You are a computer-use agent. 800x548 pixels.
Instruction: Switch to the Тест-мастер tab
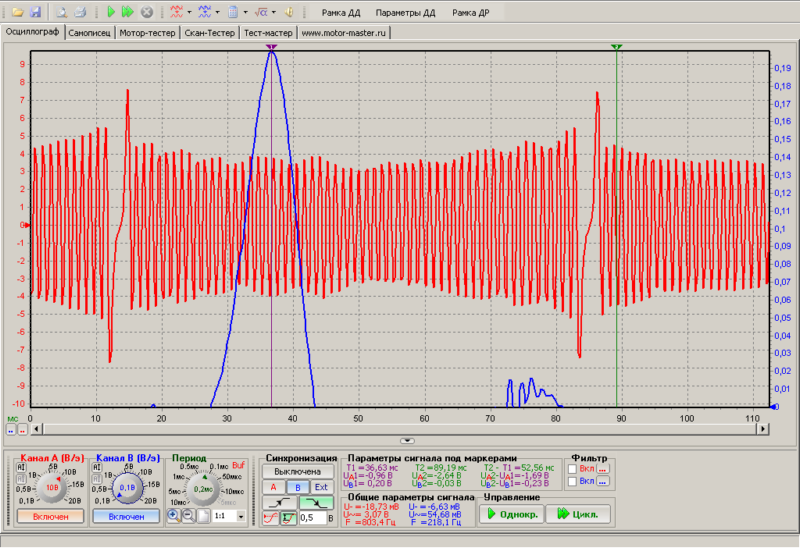tap(268, 33)
